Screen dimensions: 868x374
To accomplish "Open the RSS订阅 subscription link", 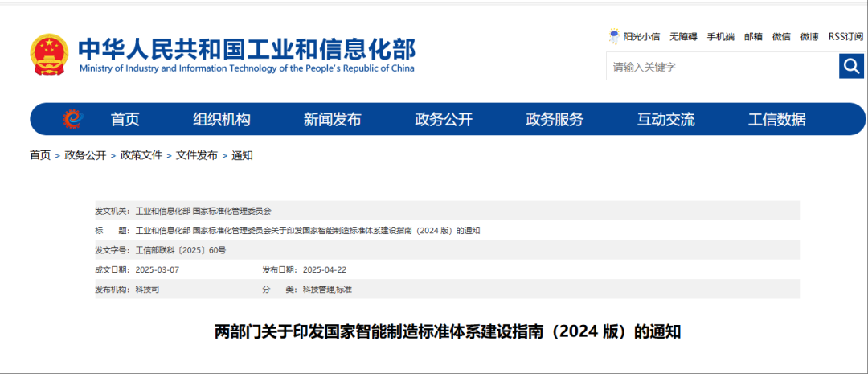I will pyautogui.click(x=845, y=37).
